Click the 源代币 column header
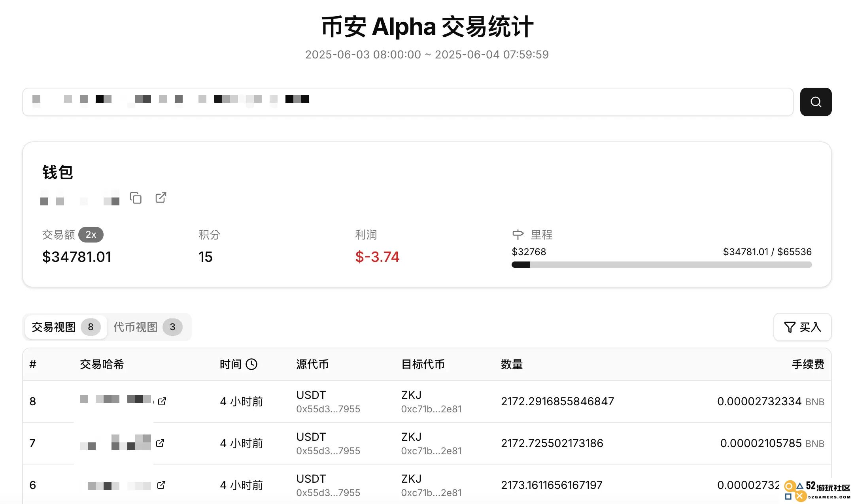854x504 pixels. [x=312, y=364]
